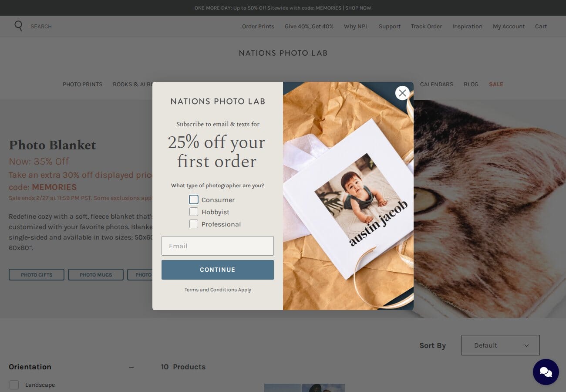
Task: Select the Photo Gifts tag button
Action: point(37,275)
